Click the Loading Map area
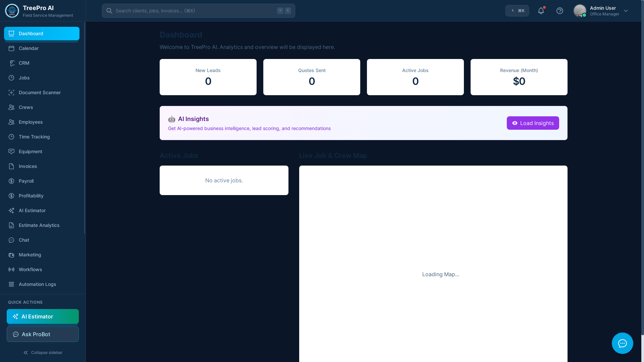The image size is (644, 362). click(433, 264)
